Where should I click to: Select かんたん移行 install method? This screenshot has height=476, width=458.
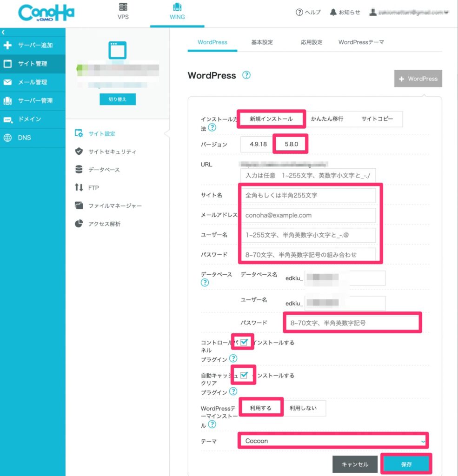327,119
